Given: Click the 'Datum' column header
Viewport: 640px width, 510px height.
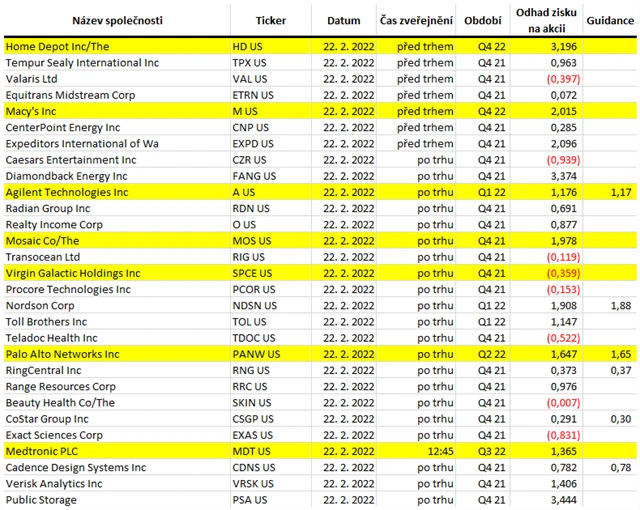Looking at the screenshot, I should click(344, 21).
